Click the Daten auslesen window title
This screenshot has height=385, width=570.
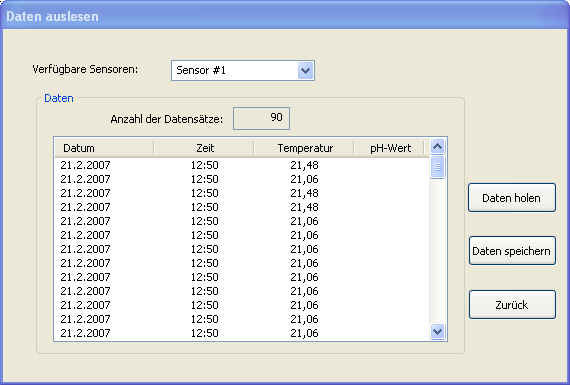tap(52, 17)
